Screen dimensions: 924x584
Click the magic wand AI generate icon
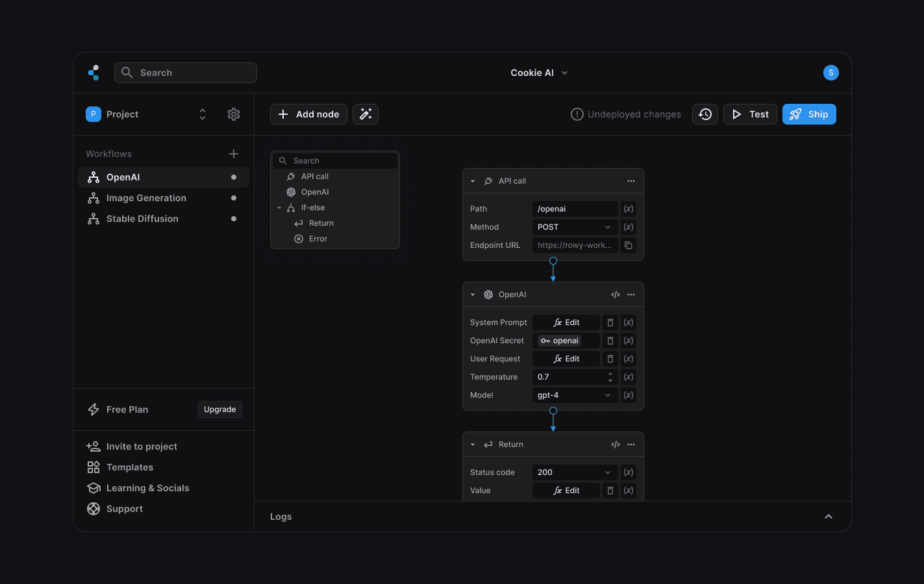(366, 114)
